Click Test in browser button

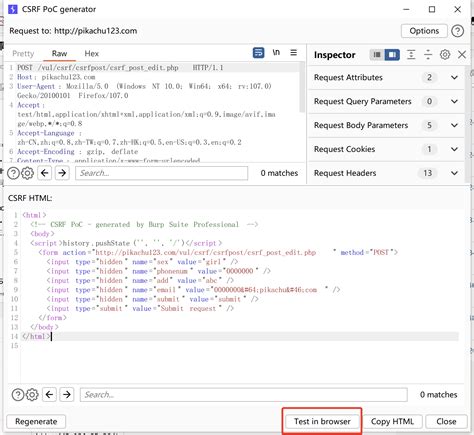click(322, 421)
